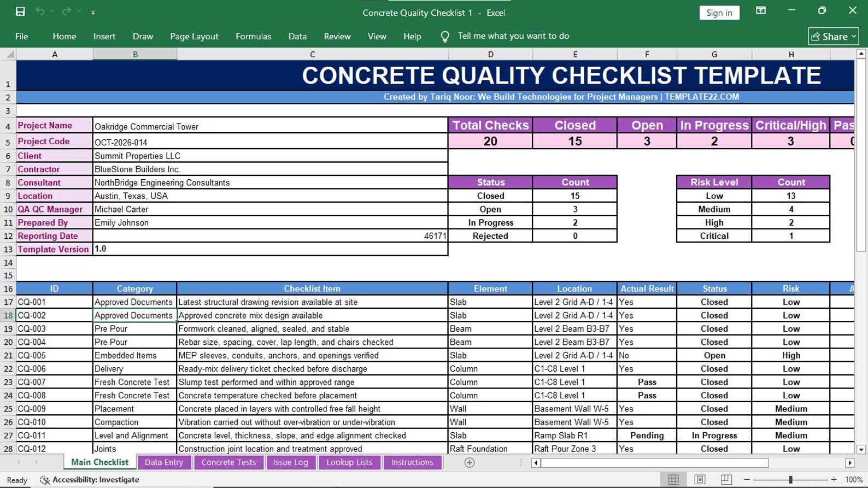The image size is (868, 488).
Task: Open the Insert ribbon tab
Action: [x=104, y=36]
